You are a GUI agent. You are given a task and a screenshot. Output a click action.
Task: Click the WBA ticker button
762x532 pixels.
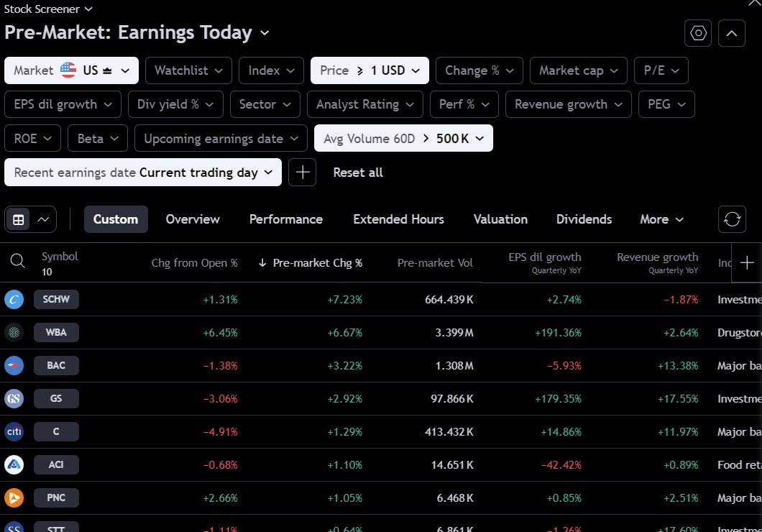pos(56,332)
